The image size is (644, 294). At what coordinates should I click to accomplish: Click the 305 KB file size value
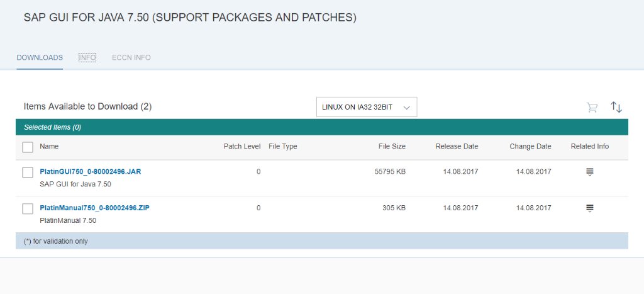394,208
